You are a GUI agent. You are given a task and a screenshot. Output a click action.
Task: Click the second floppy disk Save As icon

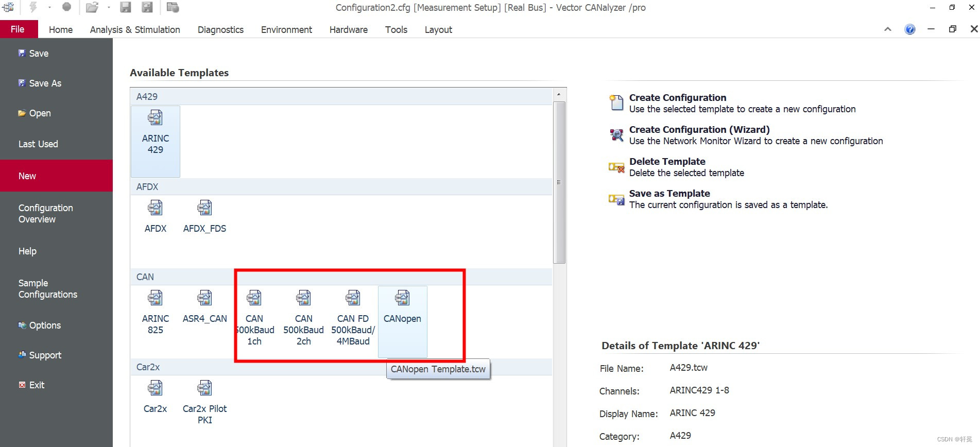click(x=147, y=7)
